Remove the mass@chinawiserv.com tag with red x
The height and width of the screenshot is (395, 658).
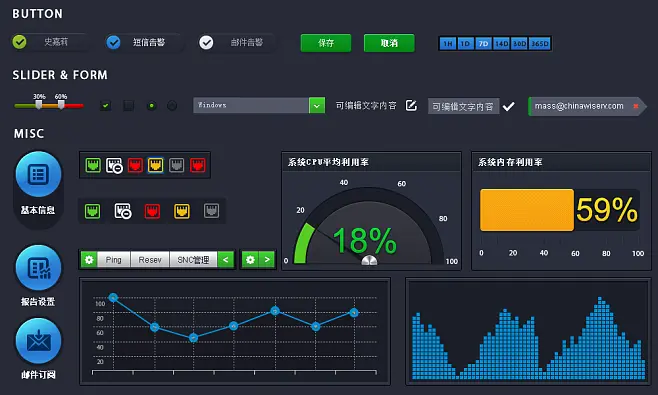(636, 106)
